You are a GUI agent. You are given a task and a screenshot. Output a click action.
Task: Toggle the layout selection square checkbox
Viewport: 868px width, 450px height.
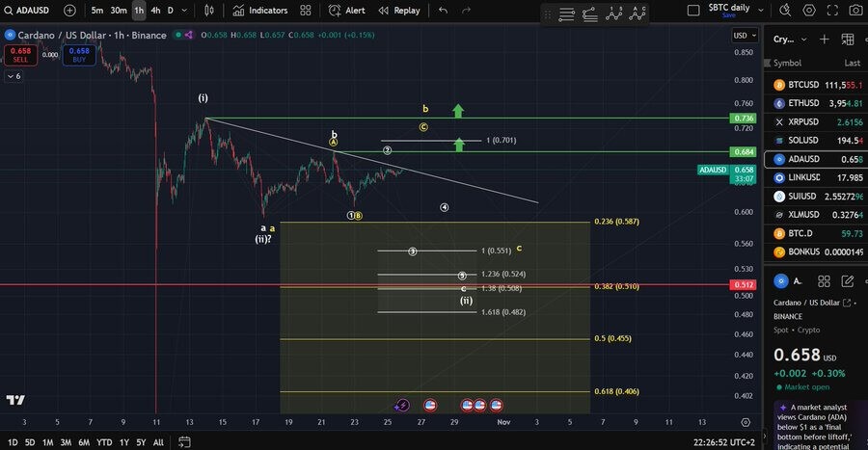tap(693, 11)
